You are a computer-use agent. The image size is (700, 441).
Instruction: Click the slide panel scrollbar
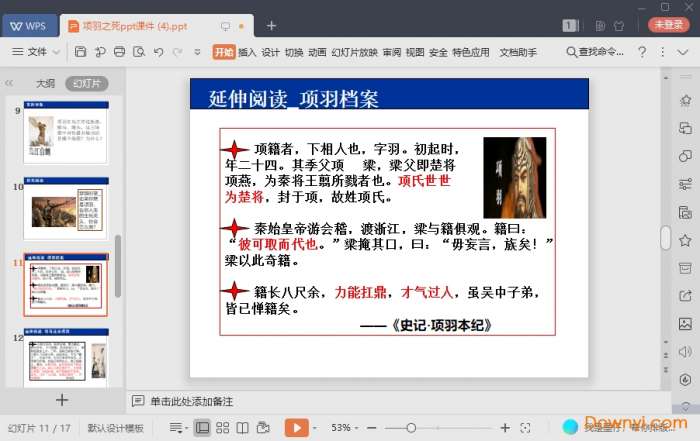118,266
